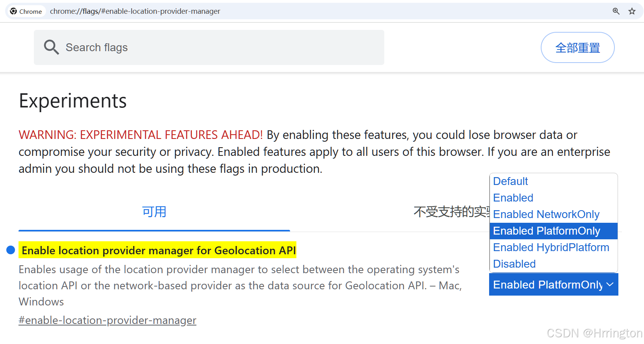Pick Enabled HybridPlatform option
Viewport: 644px width, 344px height.
coord(553,248)
